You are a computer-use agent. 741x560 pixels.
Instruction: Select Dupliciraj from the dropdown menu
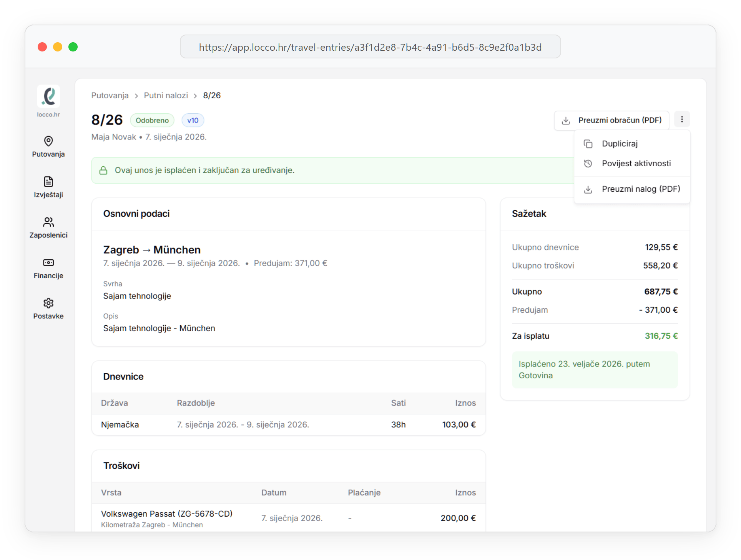pos(620,144)
